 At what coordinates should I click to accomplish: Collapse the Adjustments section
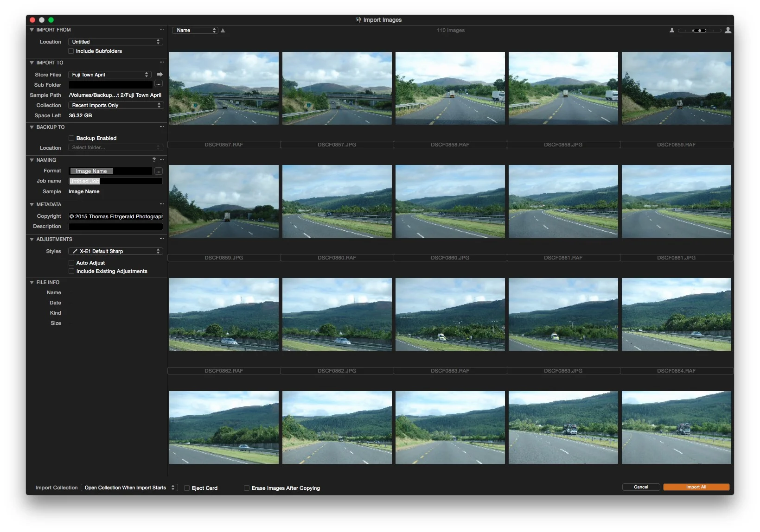point(32,239)
